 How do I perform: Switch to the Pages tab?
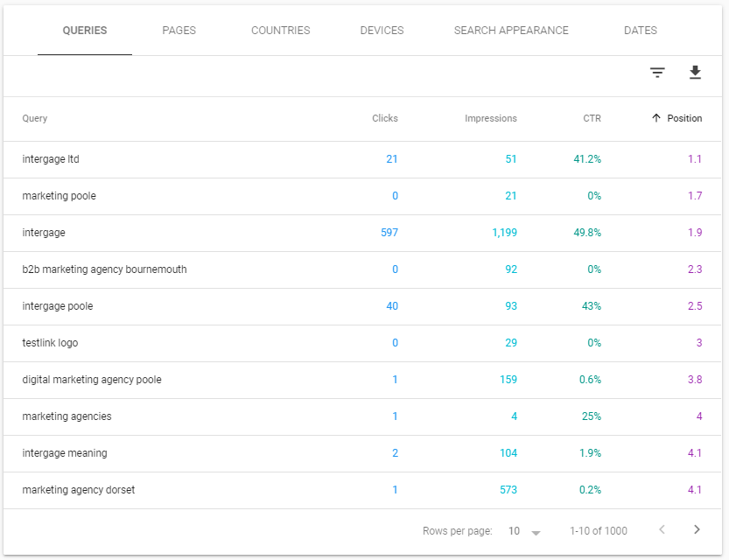[x=179, y=31]
